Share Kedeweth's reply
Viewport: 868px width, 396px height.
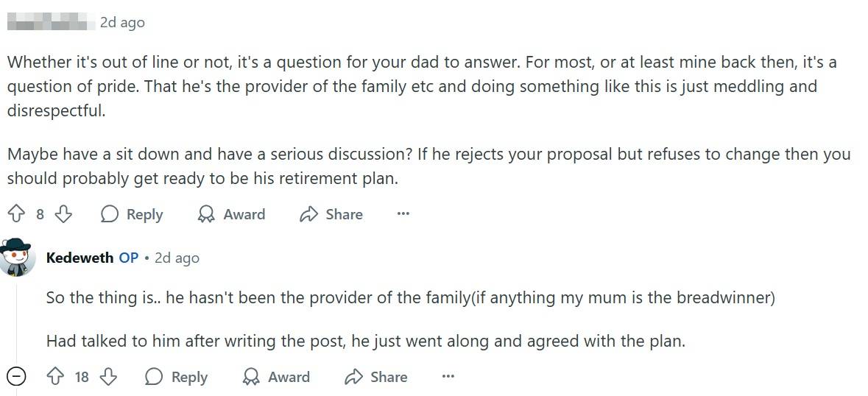click(376, 377)
